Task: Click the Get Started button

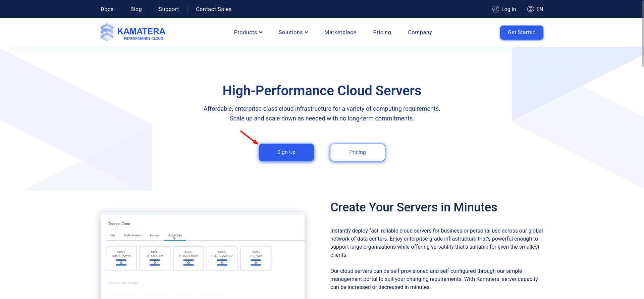Action: pos(522,33)
